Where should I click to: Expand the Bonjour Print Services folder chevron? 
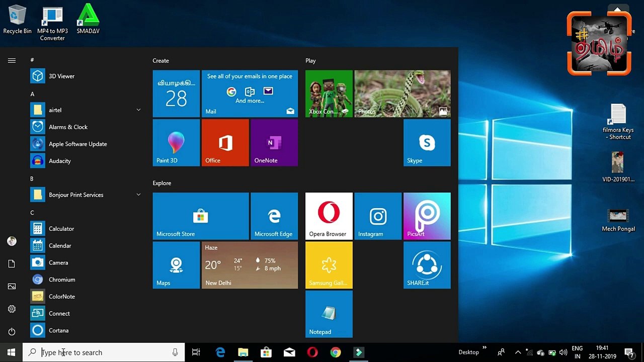click(138, 195)
